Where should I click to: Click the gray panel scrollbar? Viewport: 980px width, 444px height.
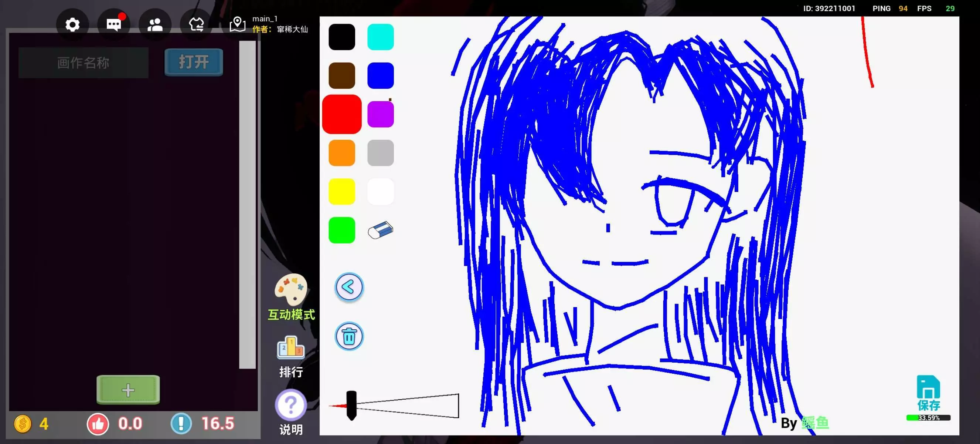click(x=247, y=205)
